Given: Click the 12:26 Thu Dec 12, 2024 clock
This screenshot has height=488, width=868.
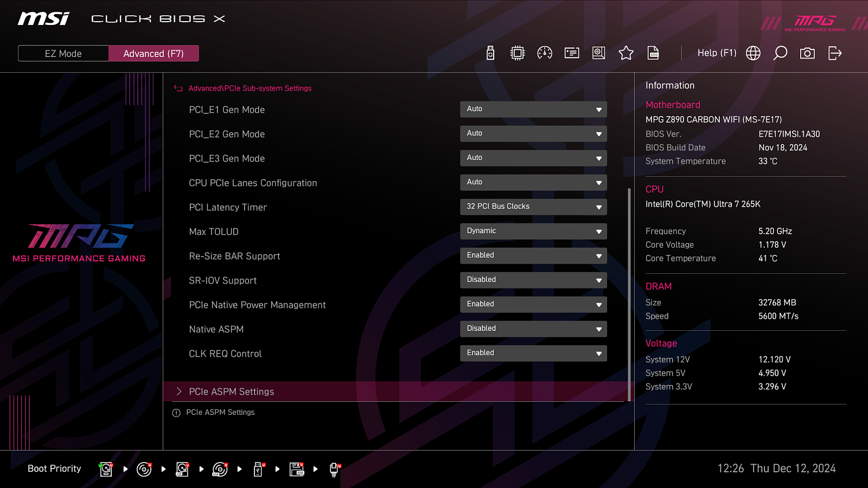Looking at the screenshot, I should 776,468.
